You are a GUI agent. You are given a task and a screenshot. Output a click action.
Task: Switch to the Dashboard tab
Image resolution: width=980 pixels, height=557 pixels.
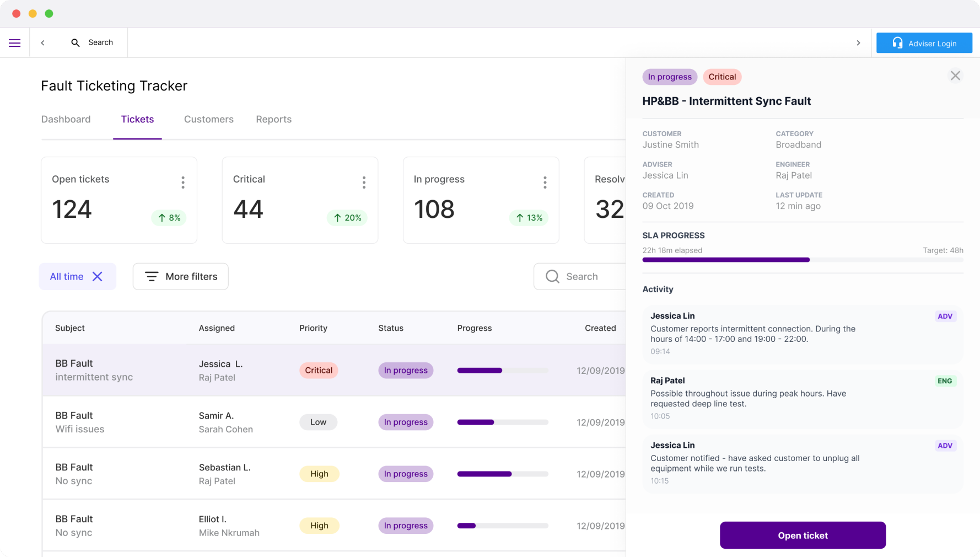coord(66,119)
